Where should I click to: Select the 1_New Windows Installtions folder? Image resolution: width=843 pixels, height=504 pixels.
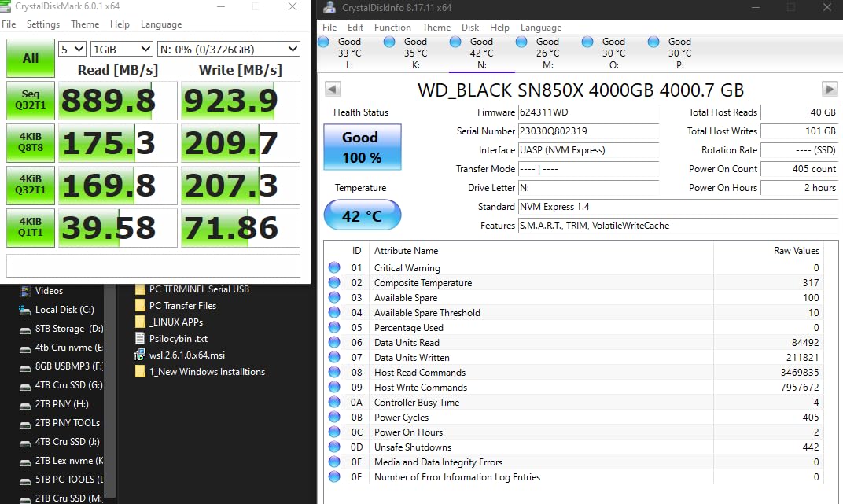click(200, 372)
